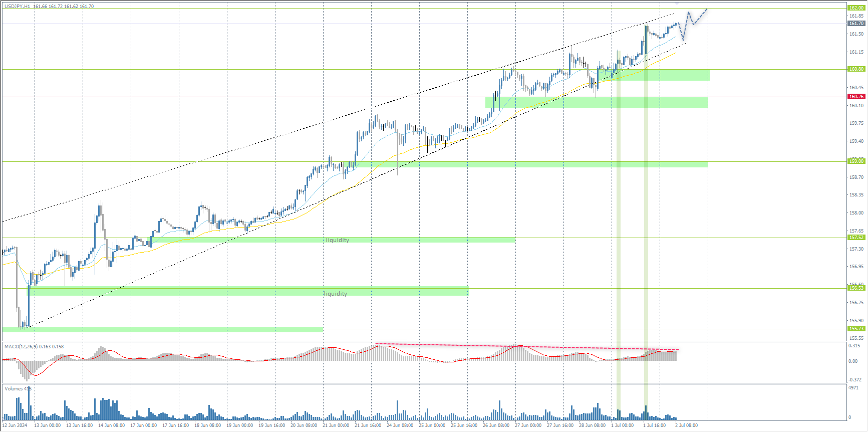Select the MACD scale value -0.372
This screenshot has width=868, height=432.
coord(854,380)
